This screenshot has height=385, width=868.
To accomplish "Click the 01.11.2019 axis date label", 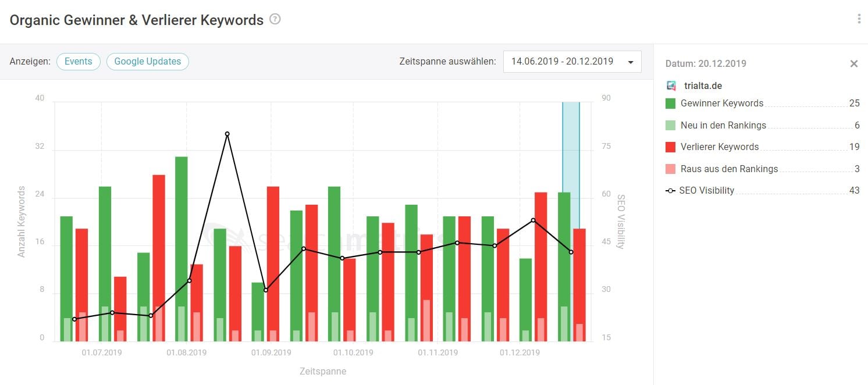I will pyautogui.click(x=437, y=352).
